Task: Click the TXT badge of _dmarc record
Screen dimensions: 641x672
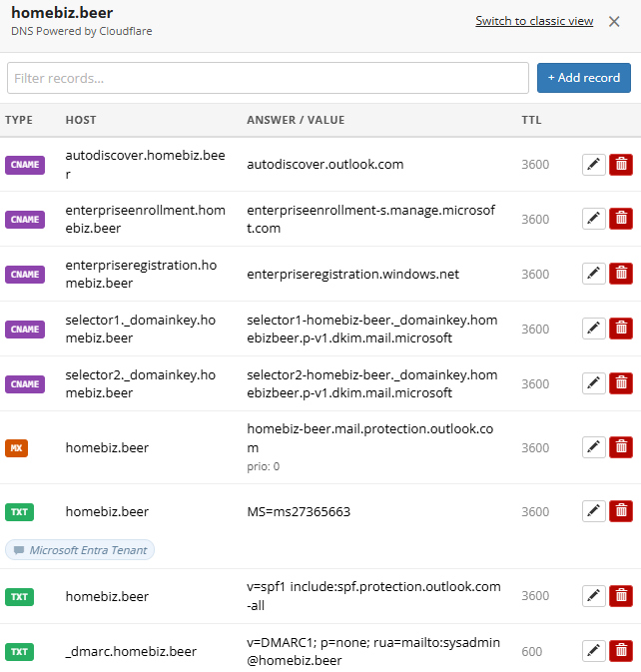Action: tap(19, 652)
